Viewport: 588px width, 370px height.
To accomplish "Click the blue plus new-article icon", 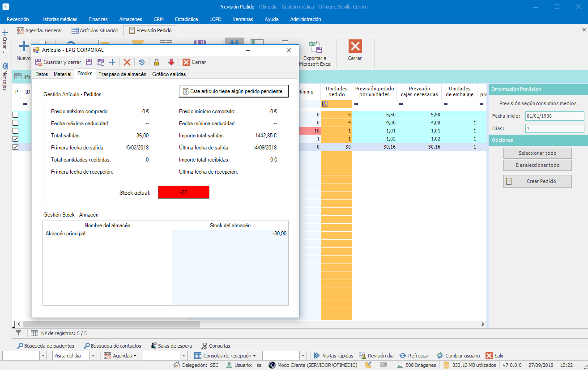I will click(x=112, y=62).
